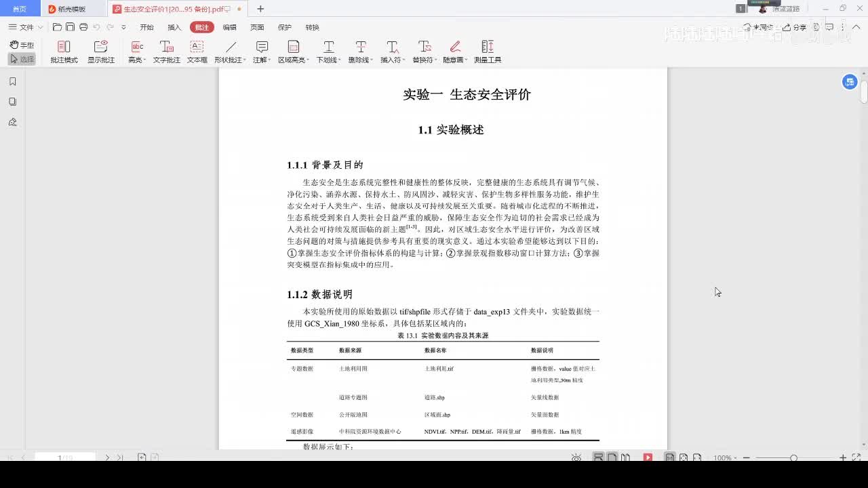
Task: Switch to the Edit (编辑) ribbon tab
Action: tap(230, 27)
